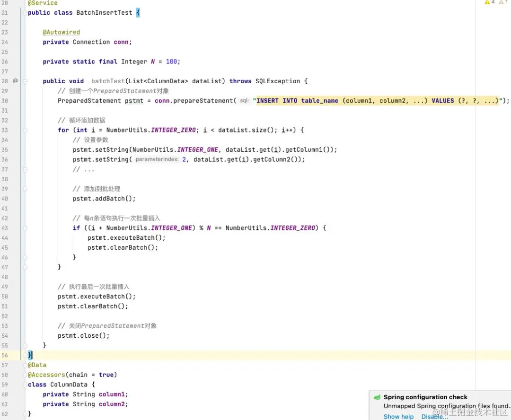Click the fold marker on line 37
The width and height of the screenshot is (511, 420).
click(x=25, y=169)
